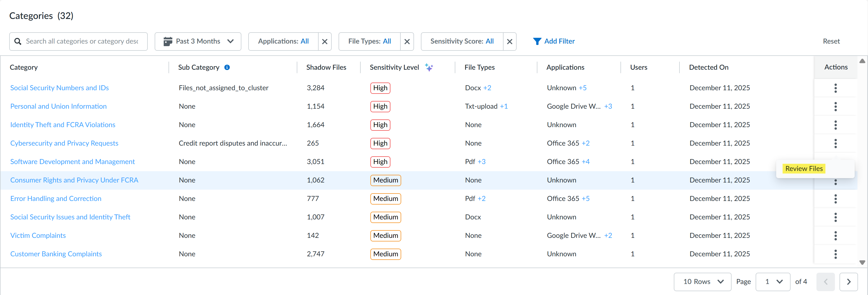Open the Past 3 Months date dropdown

pyautogui.click(x=198, y=42)
